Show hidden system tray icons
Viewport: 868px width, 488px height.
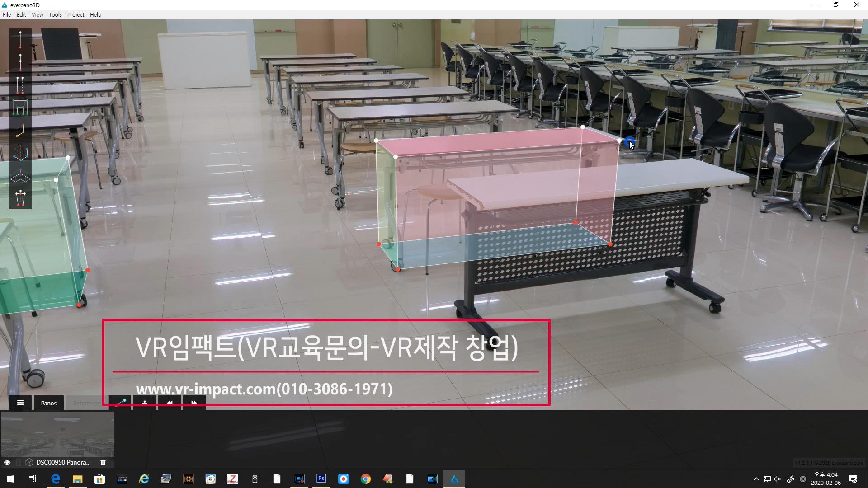pos(756,479)
